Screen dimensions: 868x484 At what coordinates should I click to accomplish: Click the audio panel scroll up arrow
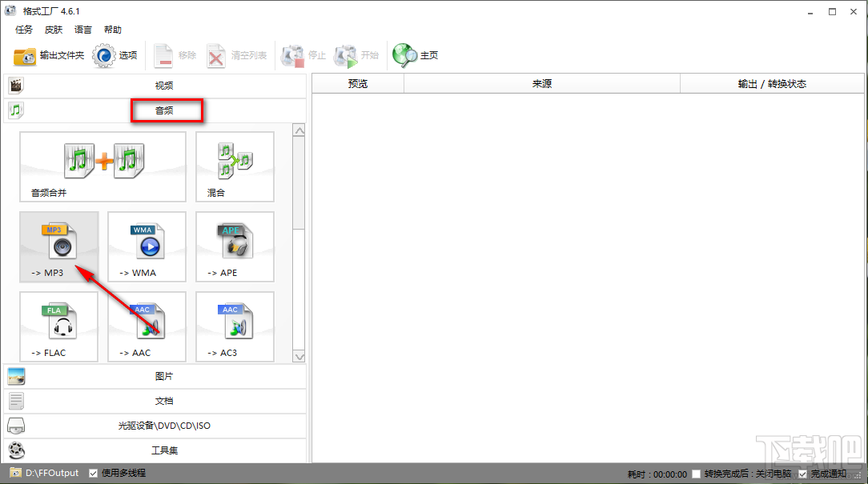pyautogui.click(x=299, y=130)
